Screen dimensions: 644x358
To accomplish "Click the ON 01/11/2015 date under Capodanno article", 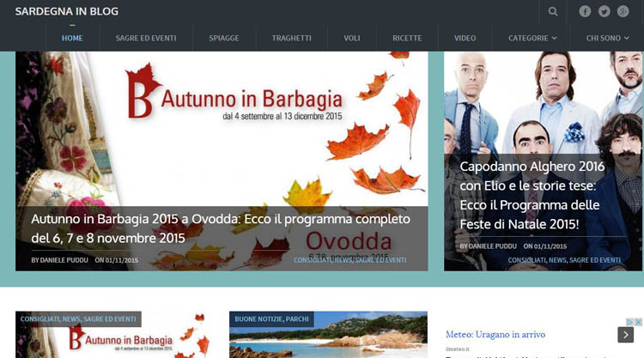I will pyautogui.click(x=545, y=246).
